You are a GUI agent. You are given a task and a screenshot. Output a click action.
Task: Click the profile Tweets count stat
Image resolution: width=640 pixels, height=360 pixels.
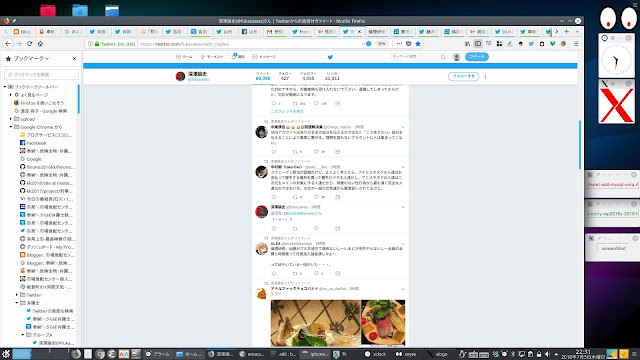[x=263, y=76]
